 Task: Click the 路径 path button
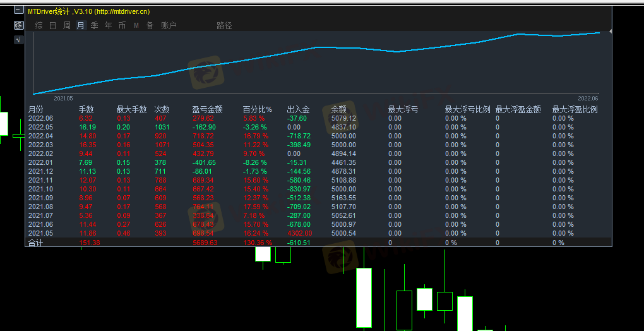pos(224,25)
